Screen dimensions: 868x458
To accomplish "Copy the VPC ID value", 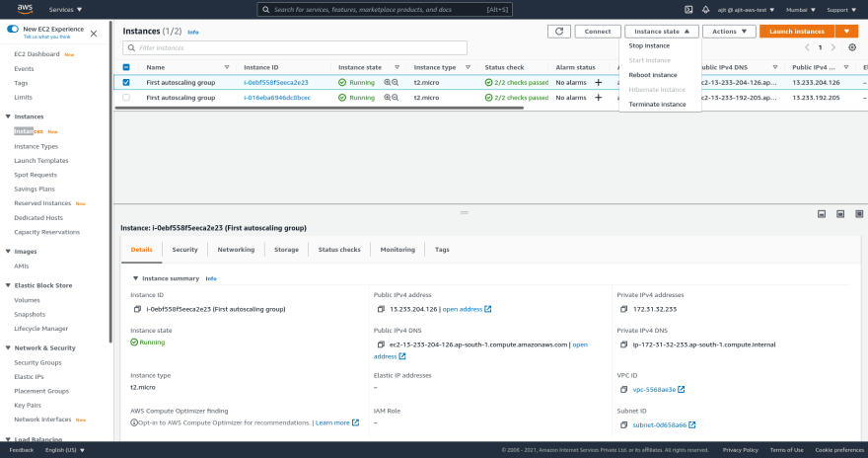I will 623,389.
